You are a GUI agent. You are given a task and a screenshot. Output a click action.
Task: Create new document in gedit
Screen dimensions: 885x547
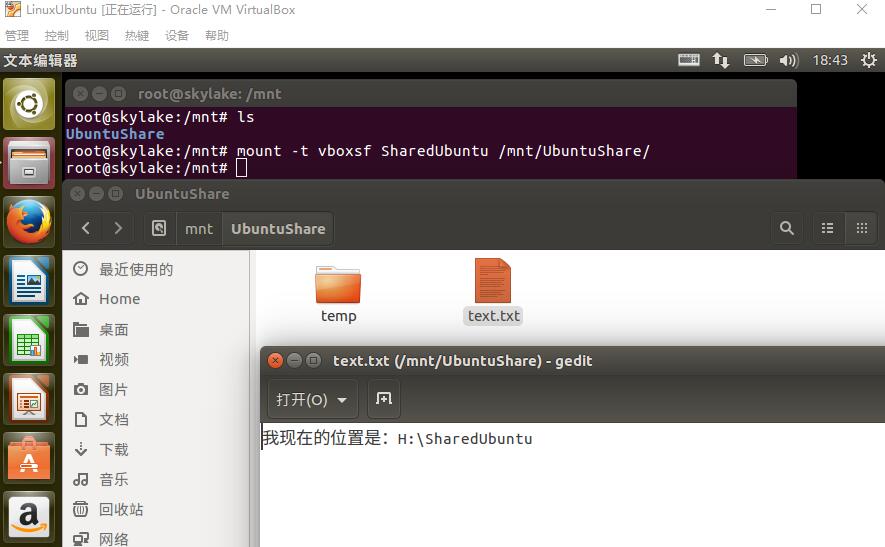(384, 399)
